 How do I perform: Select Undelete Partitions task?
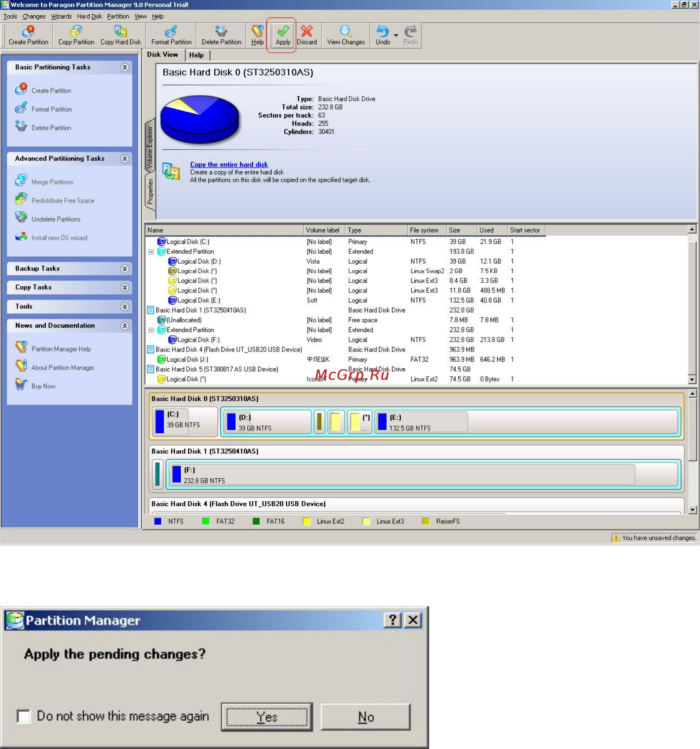[x=48, y=218]
